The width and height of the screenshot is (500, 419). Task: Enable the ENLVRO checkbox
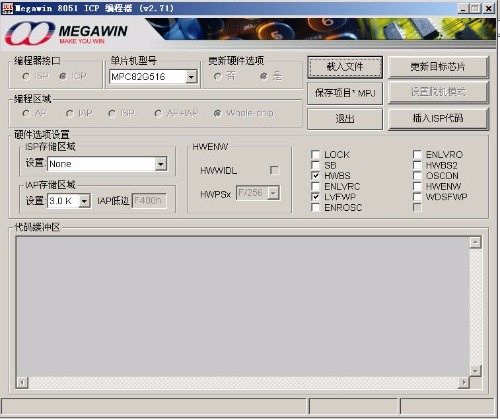point(417,154)
